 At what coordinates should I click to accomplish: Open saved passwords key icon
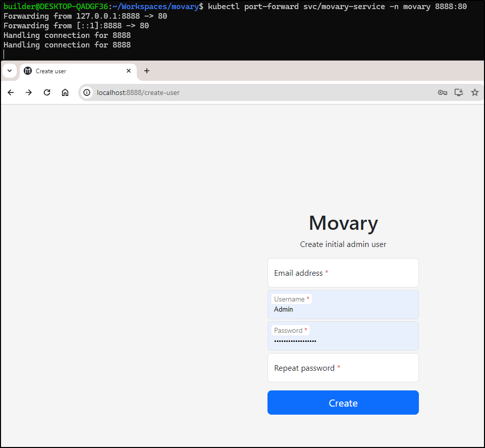pyautogui.click(x=443, y=92)
